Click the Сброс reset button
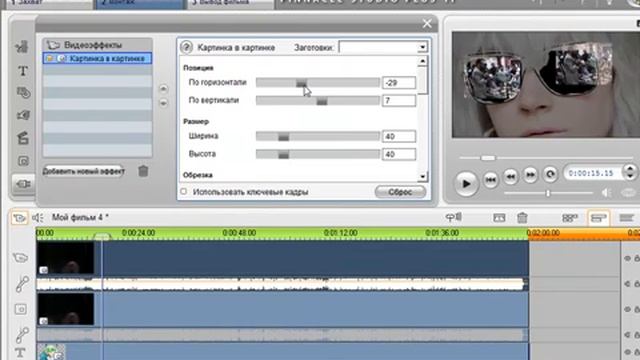This screenshot has width=640, height=360. [x=400, y=192]
